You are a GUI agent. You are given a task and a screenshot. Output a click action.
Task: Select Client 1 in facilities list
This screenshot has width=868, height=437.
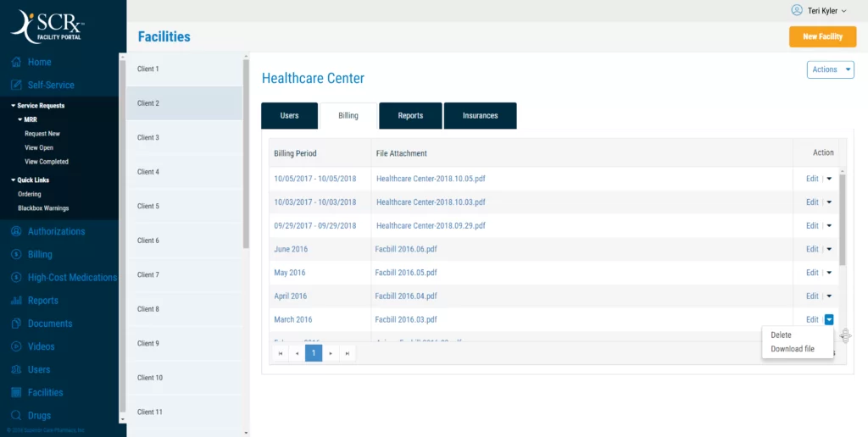pyautogui.click(x=184, y=69)
